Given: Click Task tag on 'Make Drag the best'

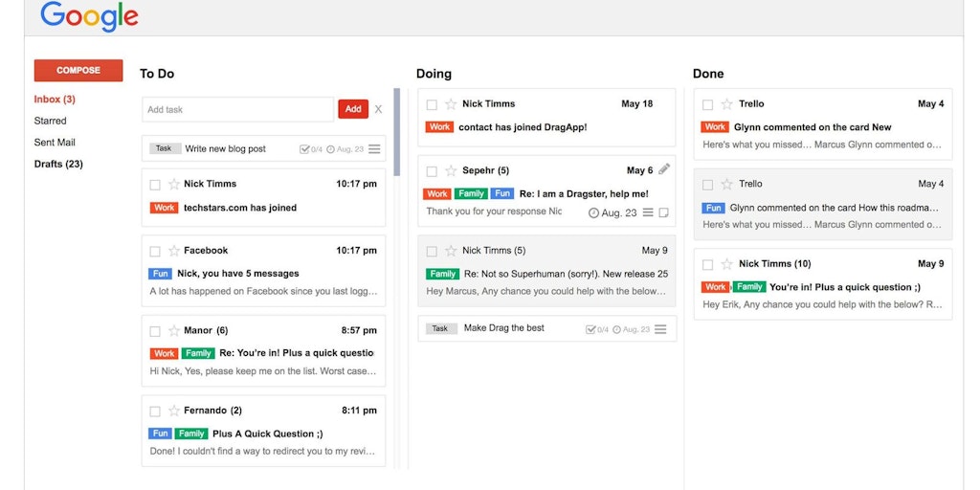Looking at the screenshot, I should click(x=441, y=329).
